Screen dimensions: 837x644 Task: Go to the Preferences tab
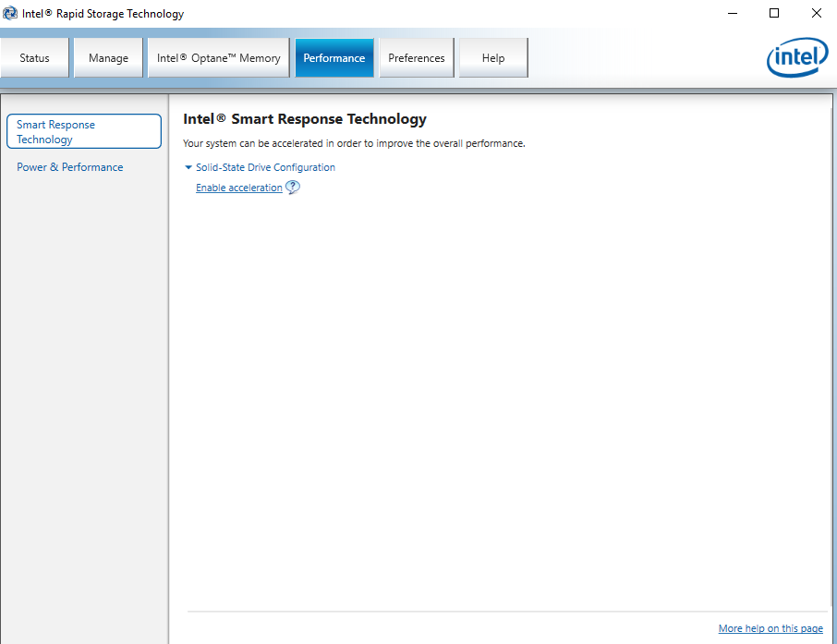pyautogui.click(x=417, y=57)
